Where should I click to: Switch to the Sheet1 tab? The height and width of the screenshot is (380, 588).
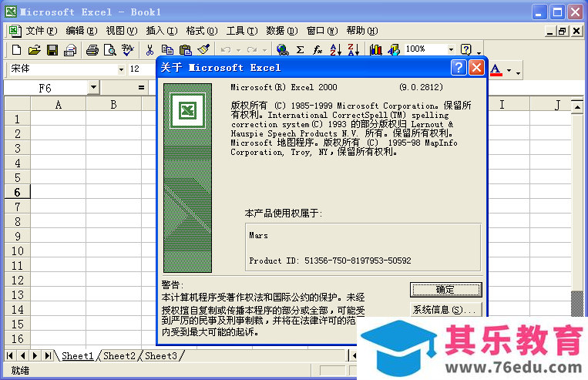77,355
